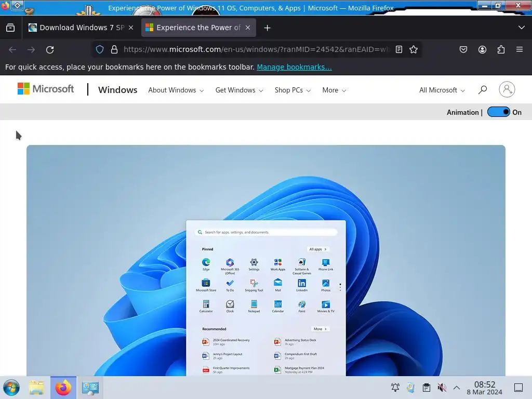Image resolution: width=532 pixels, height=399 pixels.
Task: Open clipboard tray icon
Action: [427, 388]
